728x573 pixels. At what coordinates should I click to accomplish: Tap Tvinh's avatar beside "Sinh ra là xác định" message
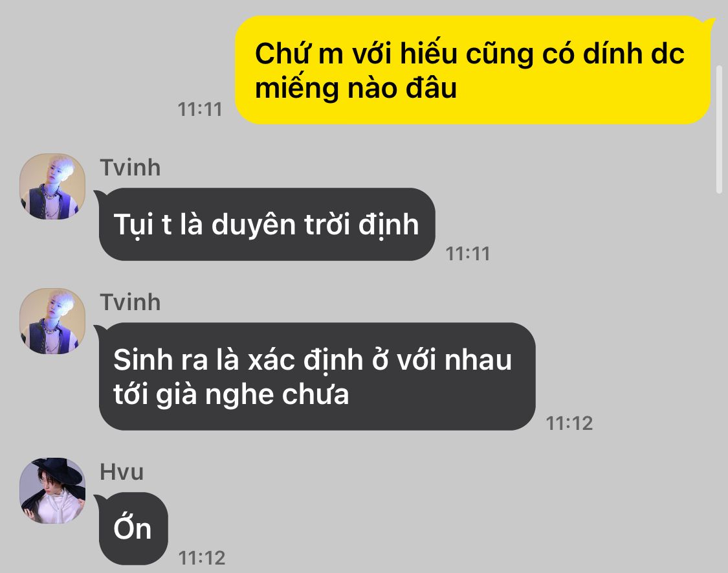tap(52, 321)
